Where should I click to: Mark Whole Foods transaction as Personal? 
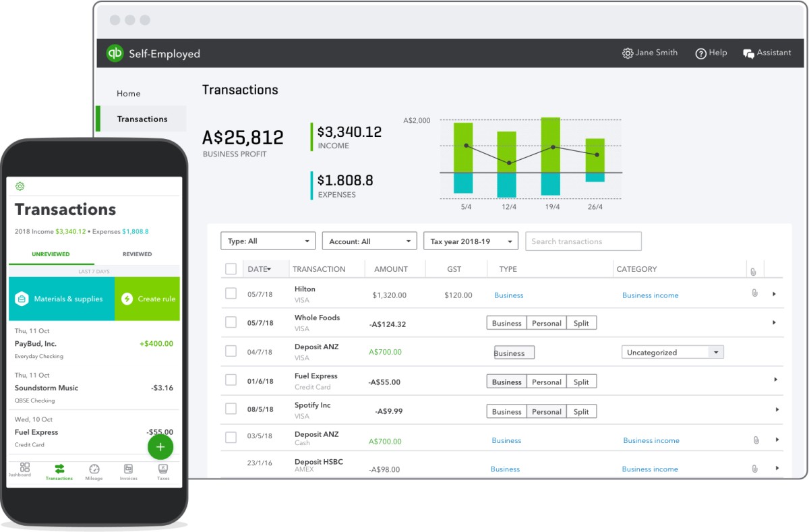pos(546,323)
